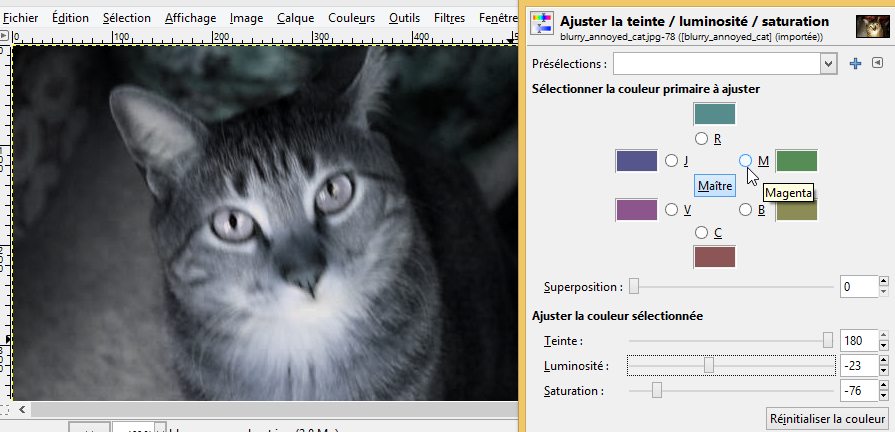Click the Teinte slider track
This screenshot has width=895, height=432.
(731, 341)
